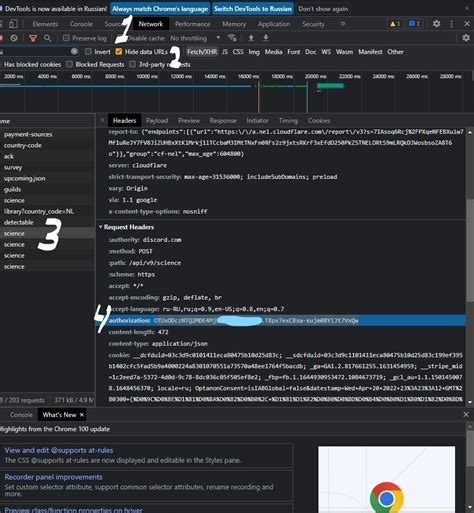Clear the filter text field
This screenshot has width=474, height=513.
coord(74,51)
